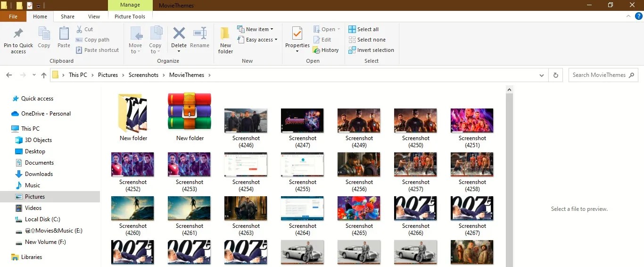The width and height of the screenshot is (644, 267).
Task: Collapse the ribbon with the chevron
Action: (628, 16)
